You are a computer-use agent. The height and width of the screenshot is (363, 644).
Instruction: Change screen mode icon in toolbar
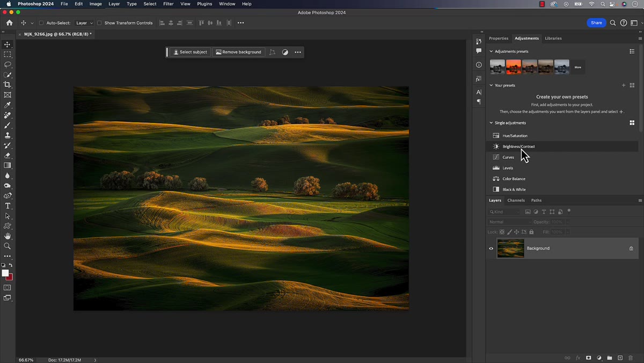click(8, 297)
